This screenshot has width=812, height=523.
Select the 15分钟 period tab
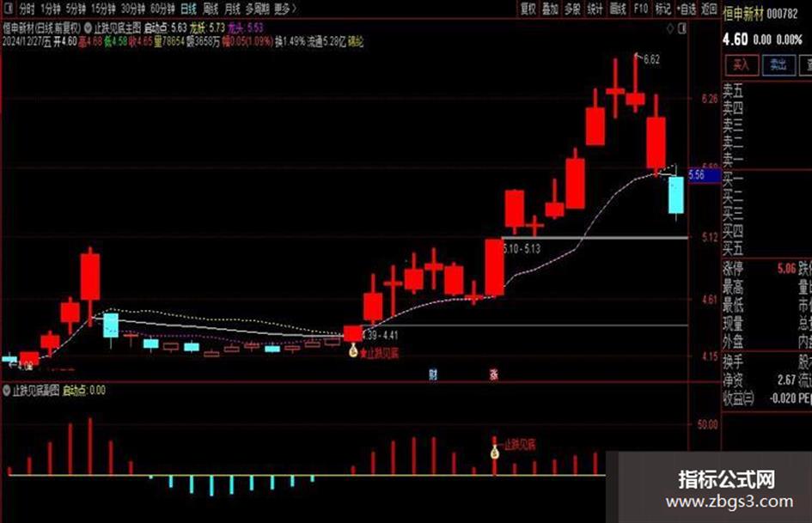coord(103,9)
